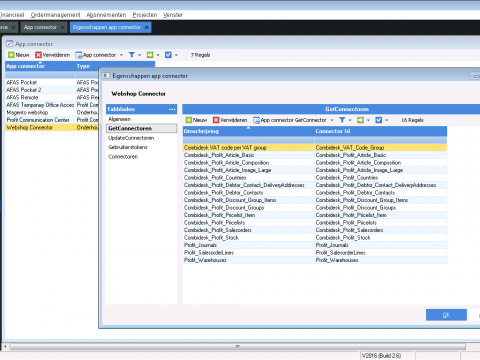Click filter funnel icon in GetConnectoren toolbar
The height and width of the screenshot is (360, 480).
coord(342,120)
